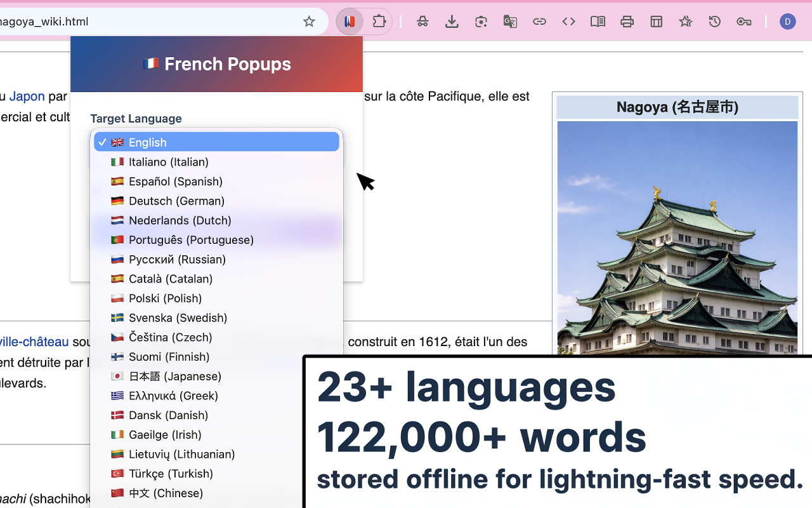The height and width of the screenshot is (508, 812).
Task: Choose Español (Spanish) from the list
Action: [x=216, y=182]
